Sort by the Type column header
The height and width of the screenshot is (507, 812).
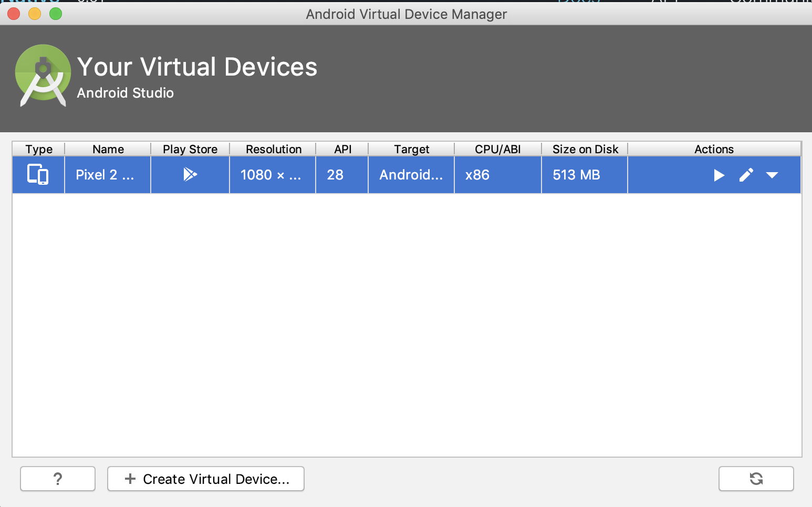[x=39, y=149]
